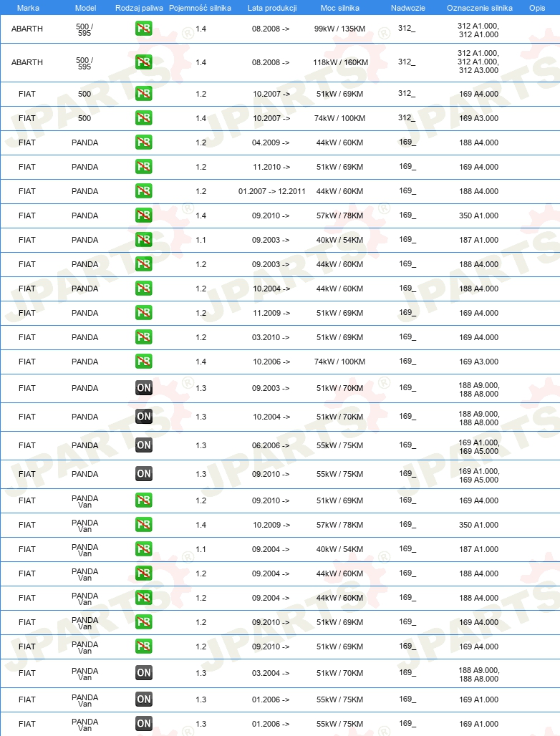560x736 pixels.
Task: Click the '10.2009 ->' production date cell
Action: (271, 525)
